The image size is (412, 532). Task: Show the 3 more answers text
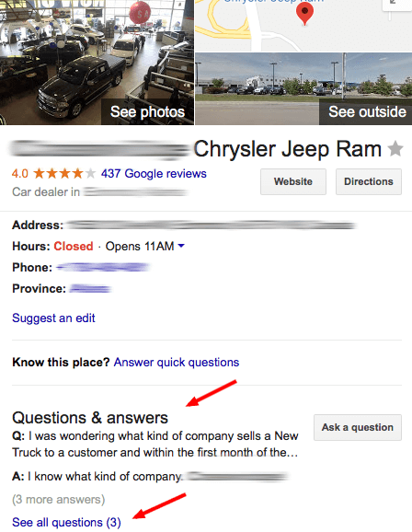tap(58, 500)
